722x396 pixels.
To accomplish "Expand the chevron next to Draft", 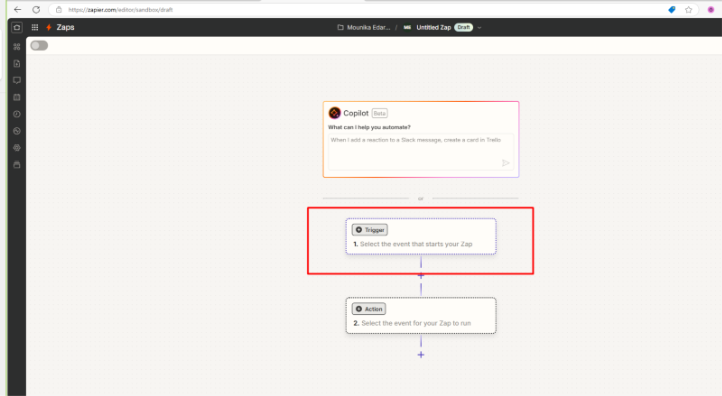I will click(479, 28).
